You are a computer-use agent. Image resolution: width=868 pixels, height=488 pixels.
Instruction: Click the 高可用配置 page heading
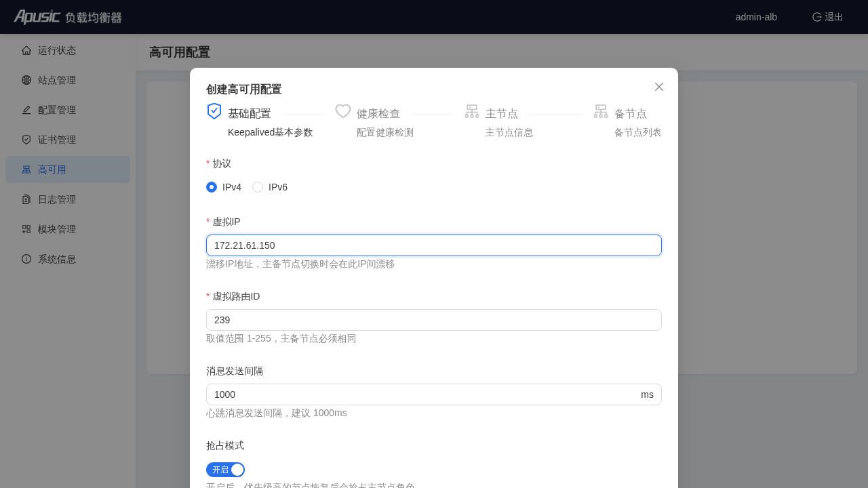click(180, 52)
